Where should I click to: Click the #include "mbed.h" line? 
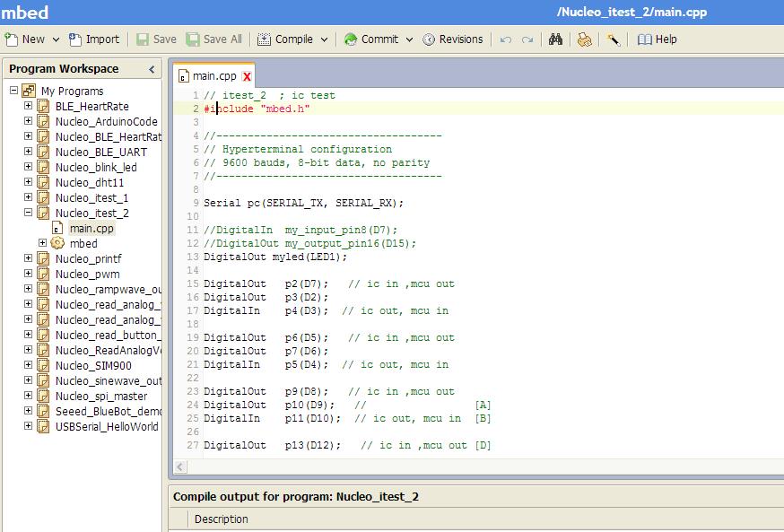tap(257, 109)
